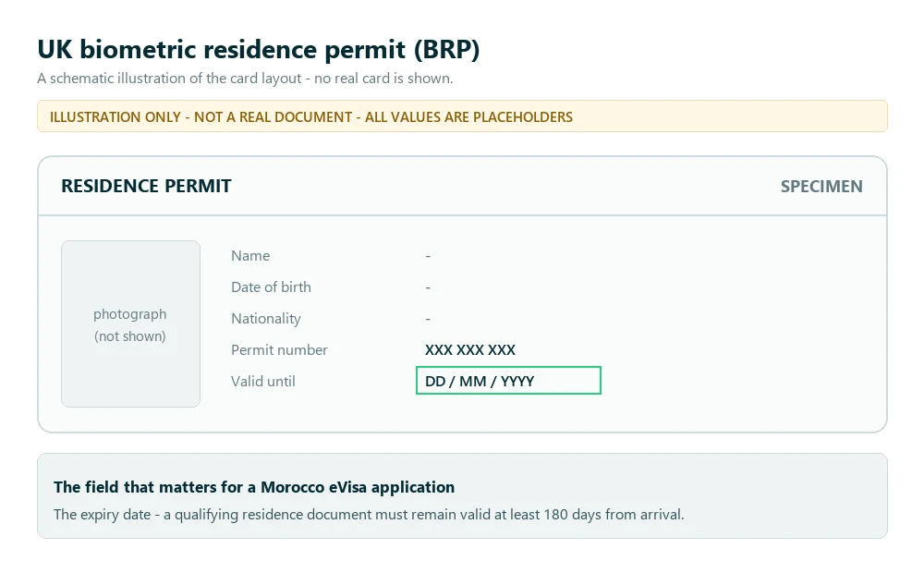
Task: Click the photograph placeholder box
Action: pyautogui.click(x=131, y=323)
